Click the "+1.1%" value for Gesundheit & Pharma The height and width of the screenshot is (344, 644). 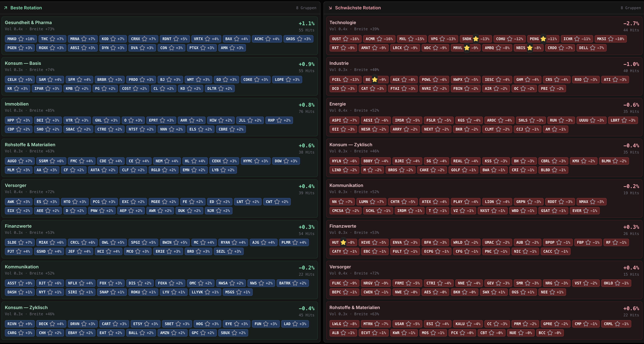(306, 24)
